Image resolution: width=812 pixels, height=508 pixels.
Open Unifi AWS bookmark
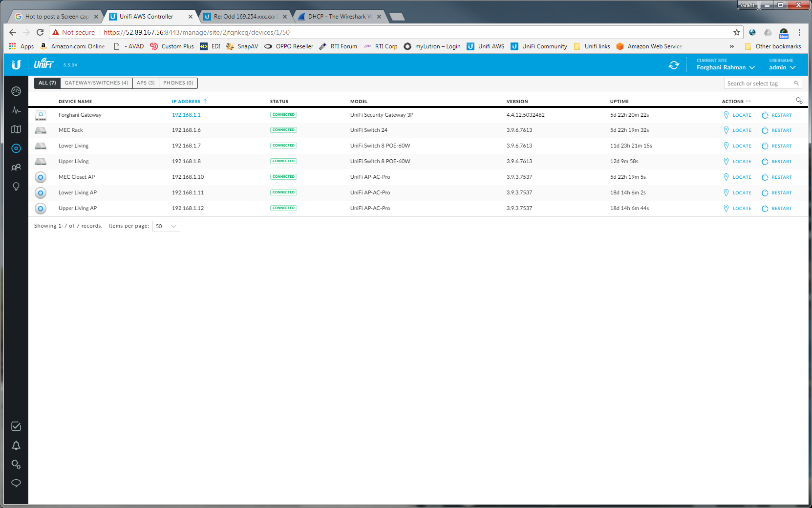click(486, 46)
